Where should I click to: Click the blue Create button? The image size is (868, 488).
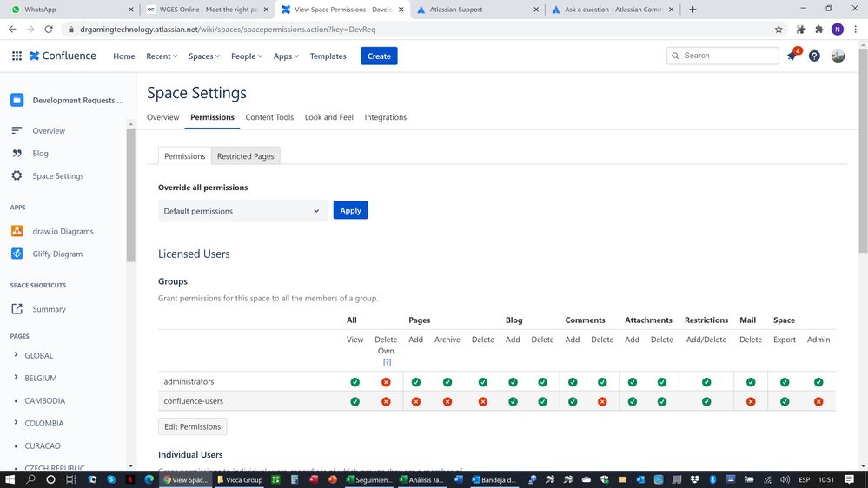[x=379, y=56]
